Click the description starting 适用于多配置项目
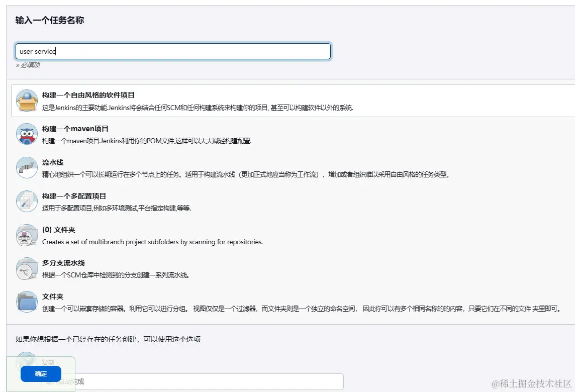The image size is (575, 392). click(x=117, y=208)
